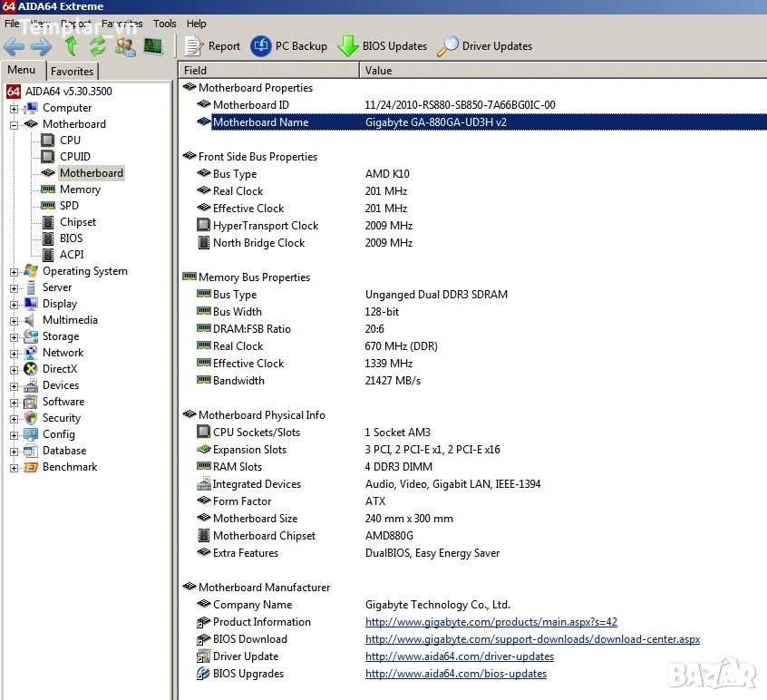Open the File menu
767x700 pixels.
[x=12, y=24]
